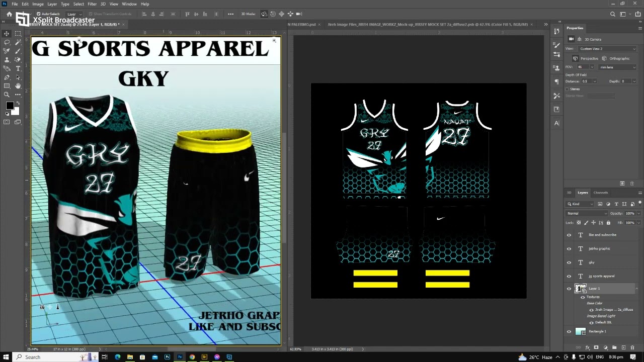644x362 pixels.
Task: Hide the 'jethro graphic' layer
Action: point(569,248)
